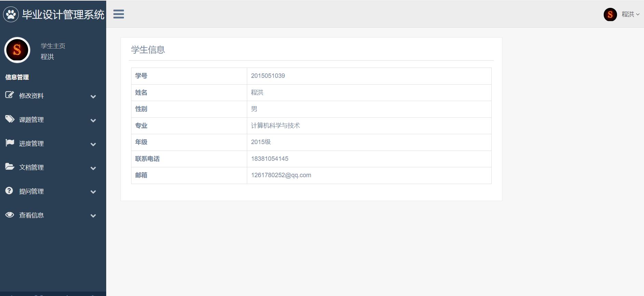Click the 学生信息 panel heading
644x296 pixels.
148,50
